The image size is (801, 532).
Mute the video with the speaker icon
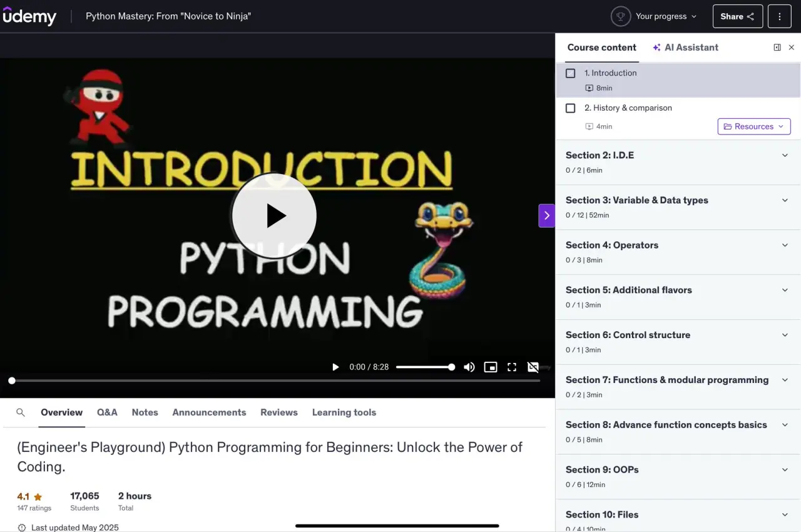pos(469,367)
